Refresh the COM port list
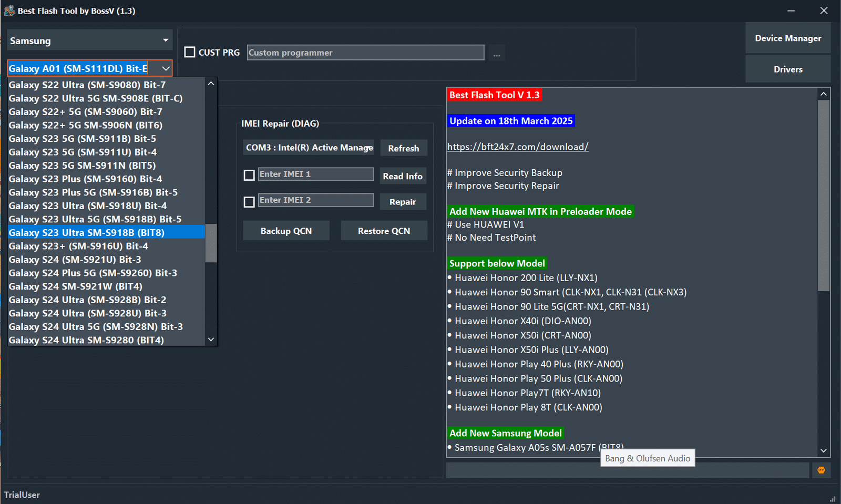The width and height of the screenshot is (841, 504). (x=404, y=148)
